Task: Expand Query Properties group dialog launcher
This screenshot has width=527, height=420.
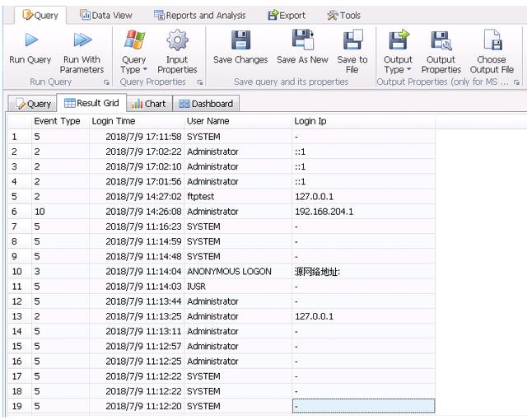Action: pos(200,82)
